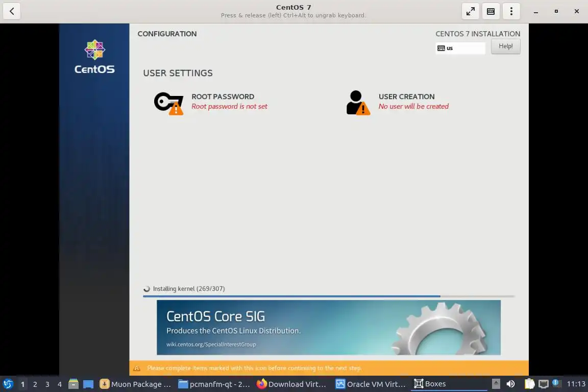Switch to Muon Package Manager taskbar entry
The width and height of the screenshot is (588, 392).
[x=135, y=384]
